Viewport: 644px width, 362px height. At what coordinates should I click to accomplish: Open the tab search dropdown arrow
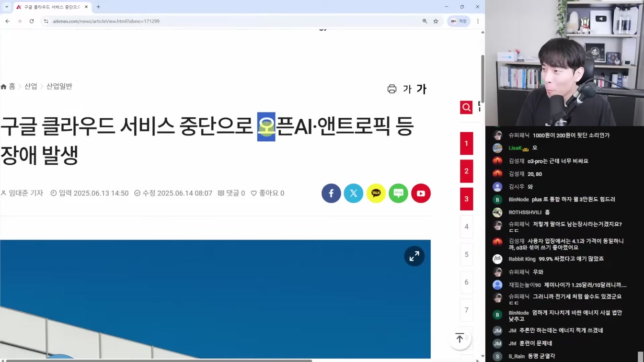(x=7, y=7)
